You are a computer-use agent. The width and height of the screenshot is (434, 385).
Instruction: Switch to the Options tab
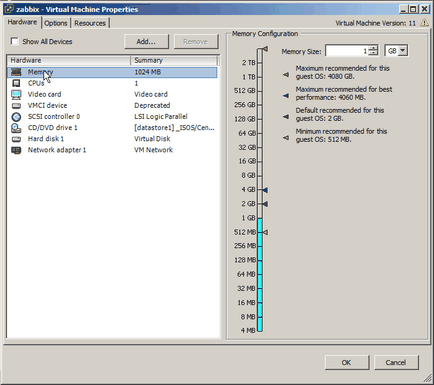[x=56, y=23]
